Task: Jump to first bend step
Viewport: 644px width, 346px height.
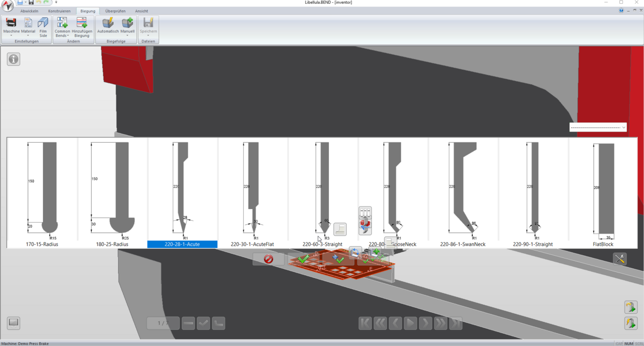Action: click(365, 323)
